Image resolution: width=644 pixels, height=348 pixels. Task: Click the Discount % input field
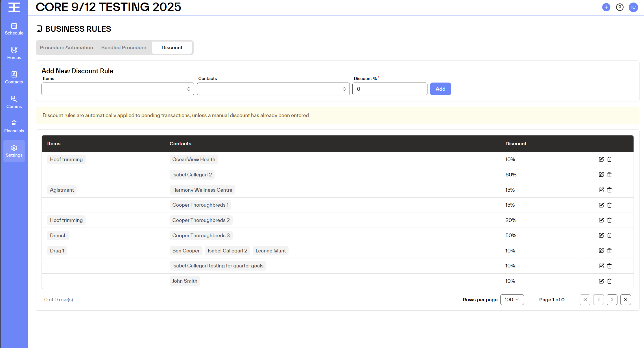point(389,89)
